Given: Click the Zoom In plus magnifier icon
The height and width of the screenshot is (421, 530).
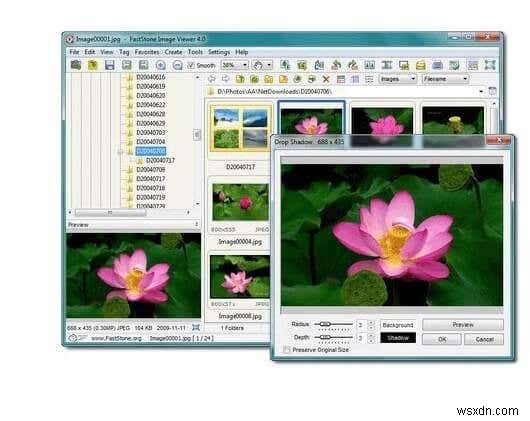Looking at the screenshot, I should [x=161, y=65].
